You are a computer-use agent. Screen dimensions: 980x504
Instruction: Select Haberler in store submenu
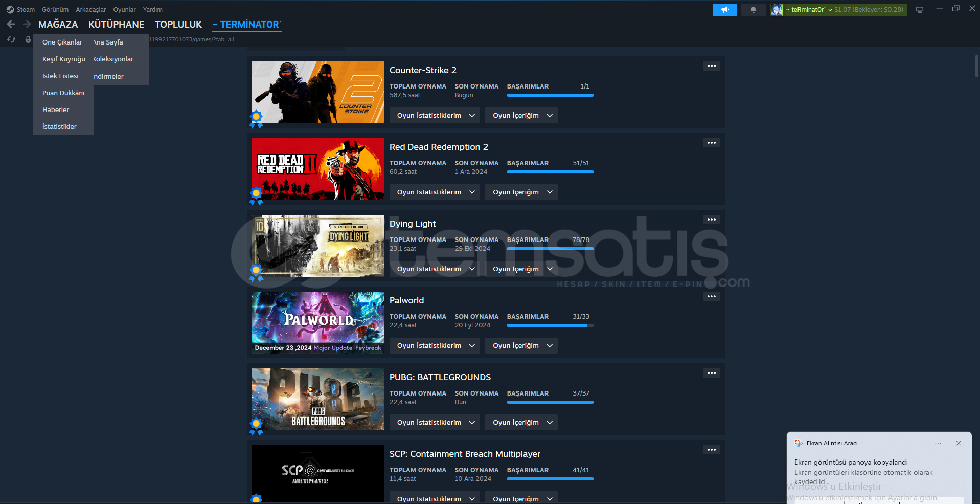(56, 109)
